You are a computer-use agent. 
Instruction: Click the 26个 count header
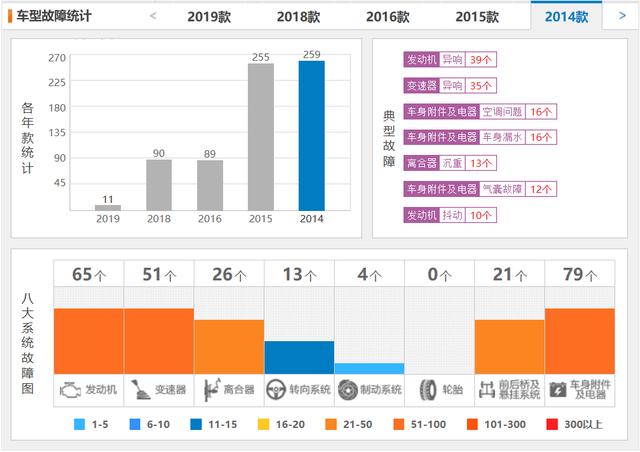tap(229, 274)
